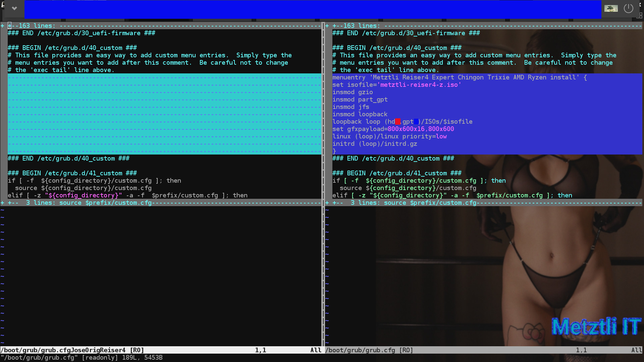Click 'BEGIN /etc/grub.d/41_custom' in left pane
The image size is (644, 362).
pos(72,173)
